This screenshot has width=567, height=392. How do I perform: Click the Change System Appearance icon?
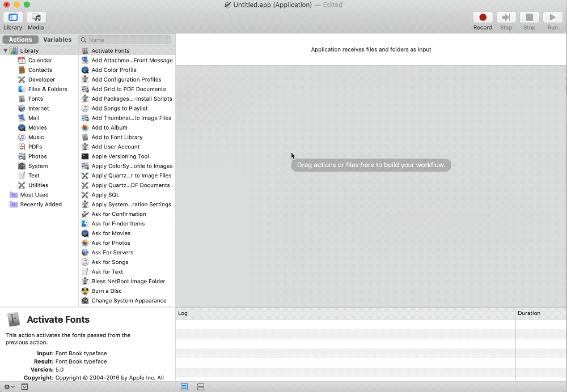tap(85, 301)
